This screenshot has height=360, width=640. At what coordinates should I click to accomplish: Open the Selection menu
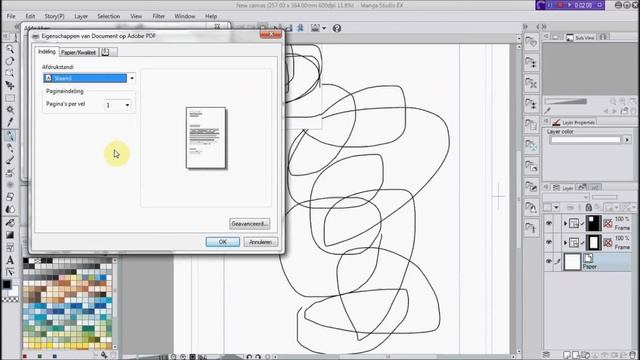point(109,16)
